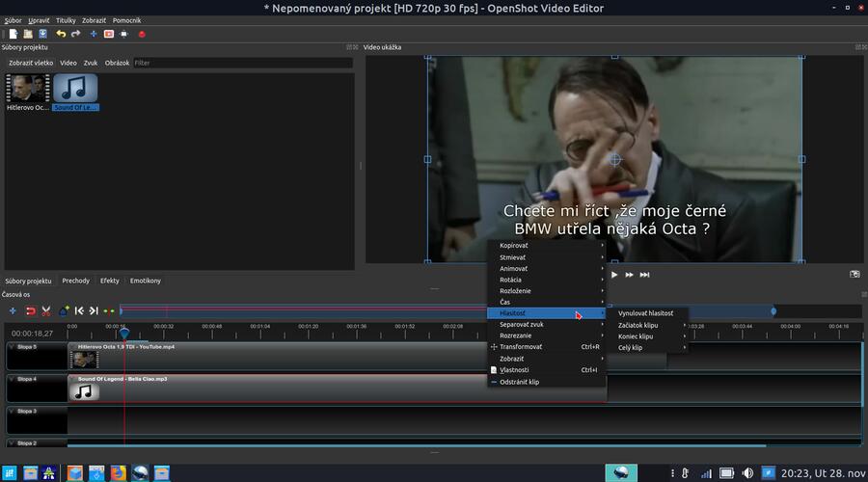Toggle the Stopa 5 track arrow
Screen dimensions: 868x482
click(13, 347)
